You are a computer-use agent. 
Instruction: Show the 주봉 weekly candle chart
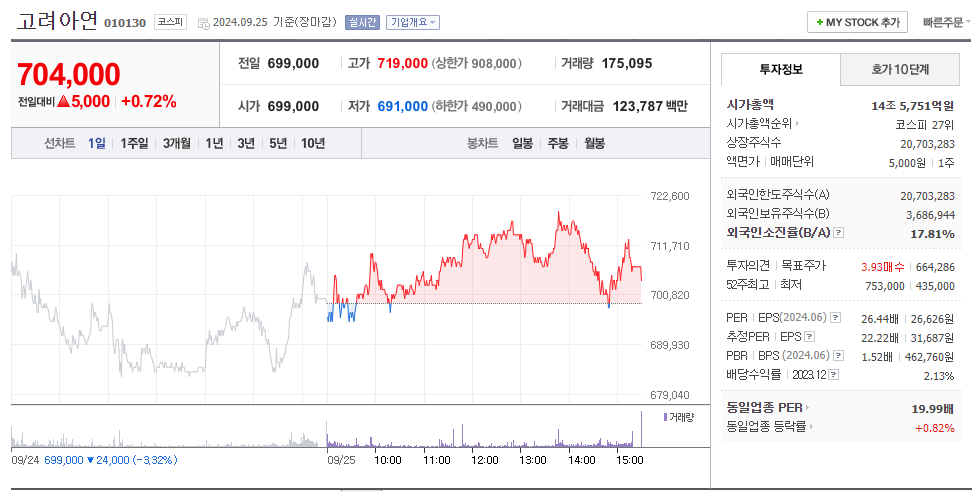tap(558, 143)
